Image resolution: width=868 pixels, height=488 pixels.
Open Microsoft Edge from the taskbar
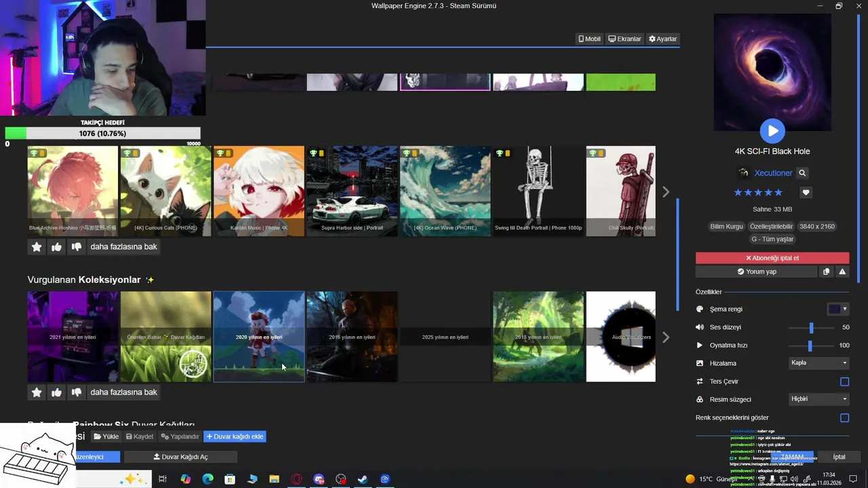coord(208,479)
